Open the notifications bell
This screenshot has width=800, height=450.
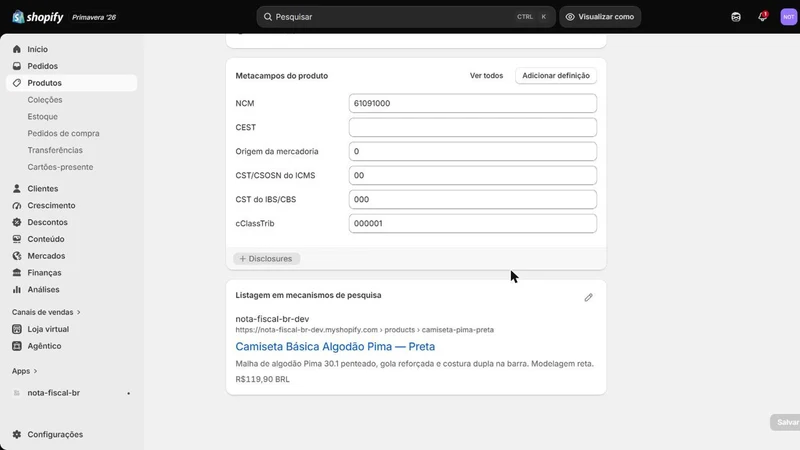(x=762, y=17)
